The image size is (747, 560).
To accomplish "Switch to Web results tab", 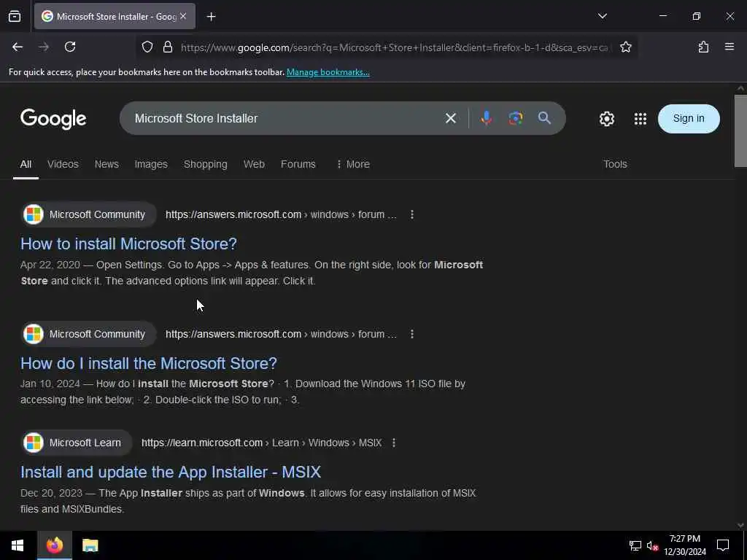I will tap(254, 164).
